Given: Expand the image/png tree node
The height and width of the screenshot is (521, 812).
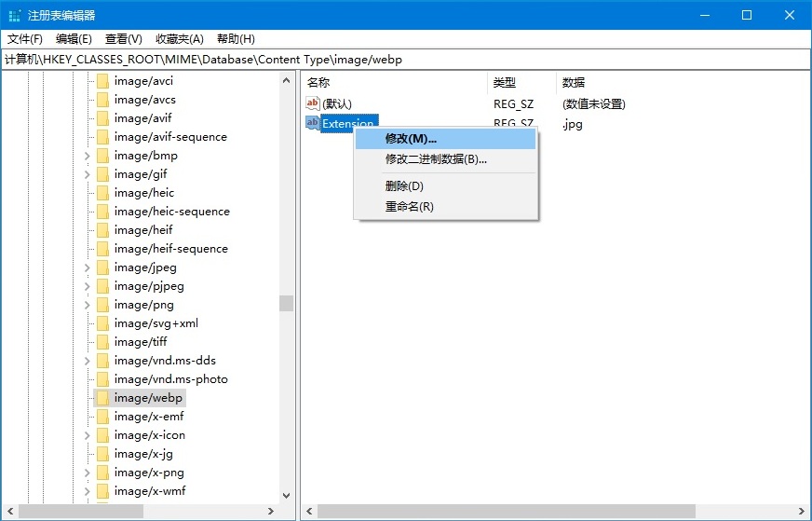Looking at the screenshot, I should [87, 306].
